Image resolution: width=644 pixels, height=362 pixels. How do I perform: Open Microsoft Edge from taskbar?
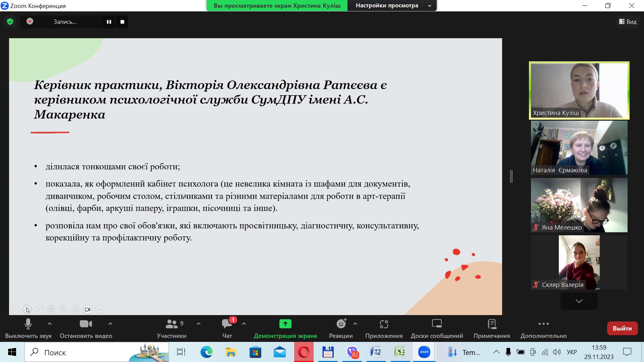(207, 352)
